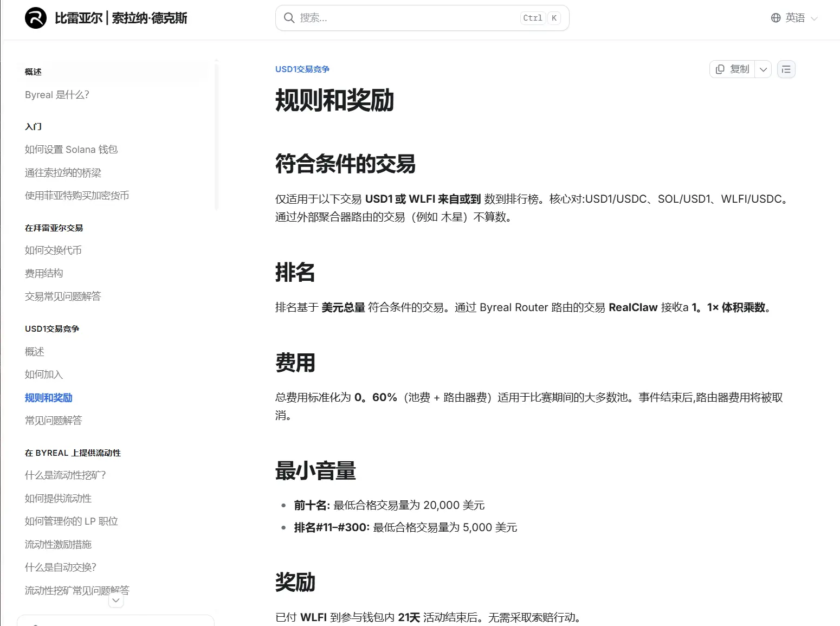
Task: Click the copy page icon
Action: pyautogui.click(x=720, y=69)
